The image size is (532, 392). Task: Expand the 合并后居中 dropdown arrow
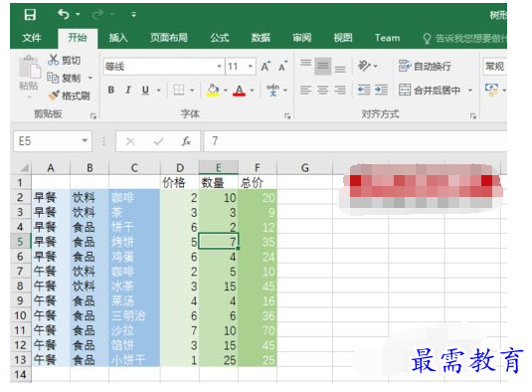470,91
